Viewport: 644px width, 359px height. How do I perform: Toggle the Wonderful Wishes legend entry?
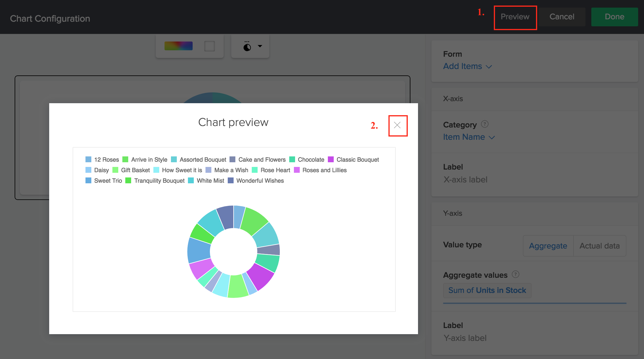pos(231,180)
